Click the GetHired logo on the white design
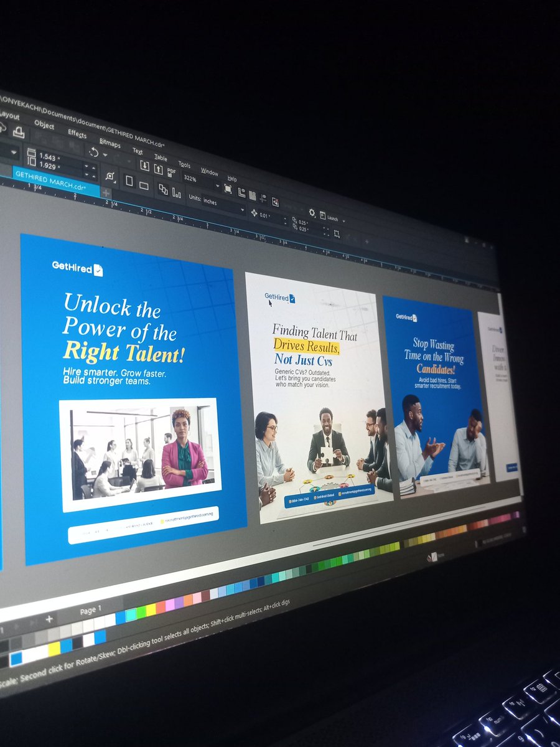This screenshot has height=747, width=560. [280, 298]
